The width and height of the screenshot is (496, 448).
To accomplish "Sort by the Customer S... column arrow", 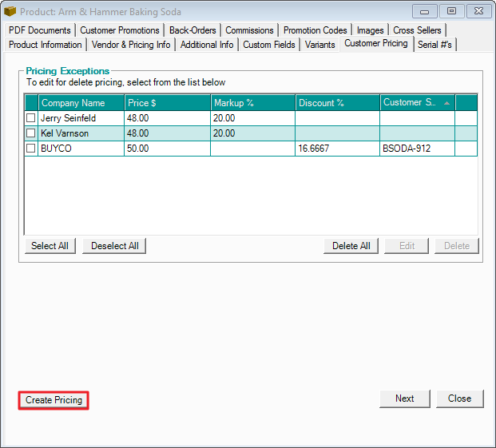I will click(446, 103).
